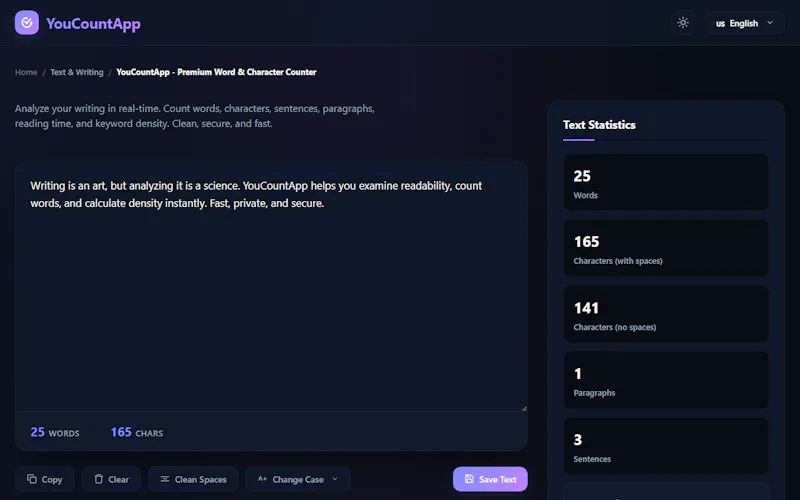
Task: Click the Clean Spaces button
Action: (193, 479)
